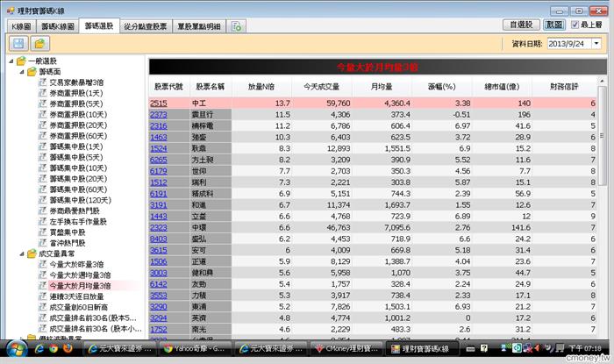The height and width of the screenshot is (364, 614).
Task: Click icon beside 成交量創60日新高
Action: [43, 307]
